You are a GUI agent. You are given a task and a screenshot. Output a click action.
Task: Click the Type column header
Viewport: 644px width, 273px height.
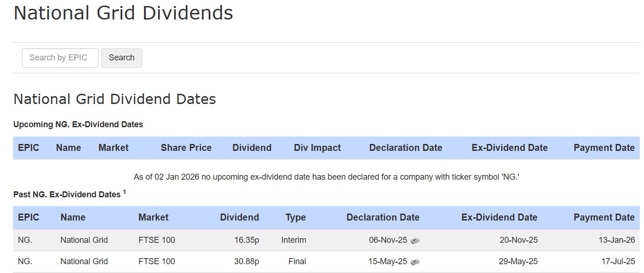[x=296, y=218]
